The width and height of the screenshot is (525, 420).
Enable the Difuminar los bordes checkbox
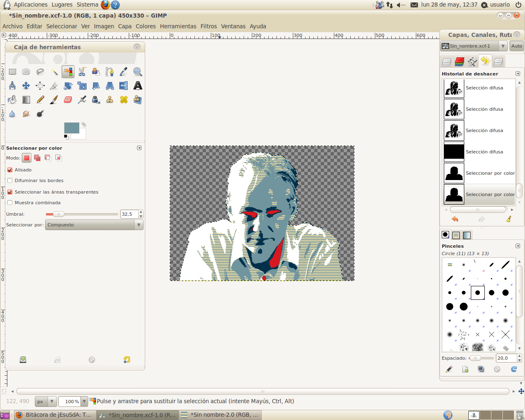pos(9,180)
